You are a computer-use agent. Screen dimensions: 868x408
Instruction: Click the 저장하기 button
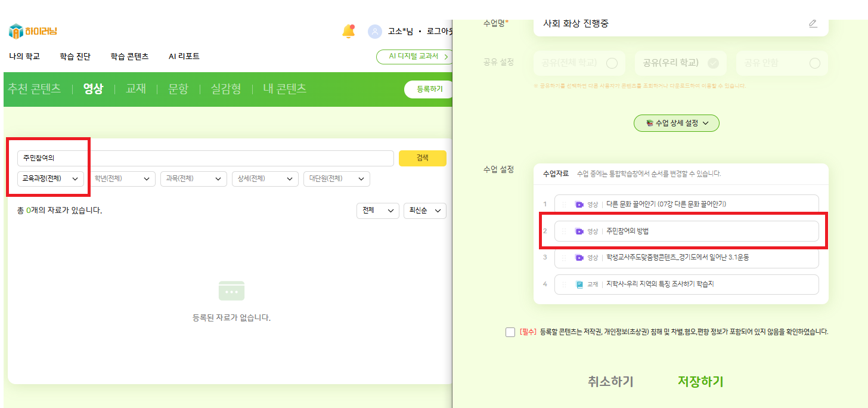[700, 382]
